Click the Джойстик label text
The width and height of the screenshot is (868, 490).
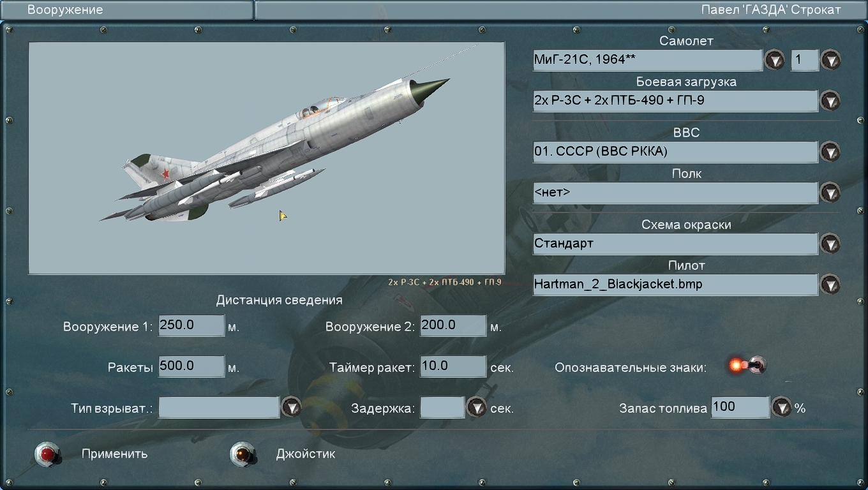pos(306,454)
